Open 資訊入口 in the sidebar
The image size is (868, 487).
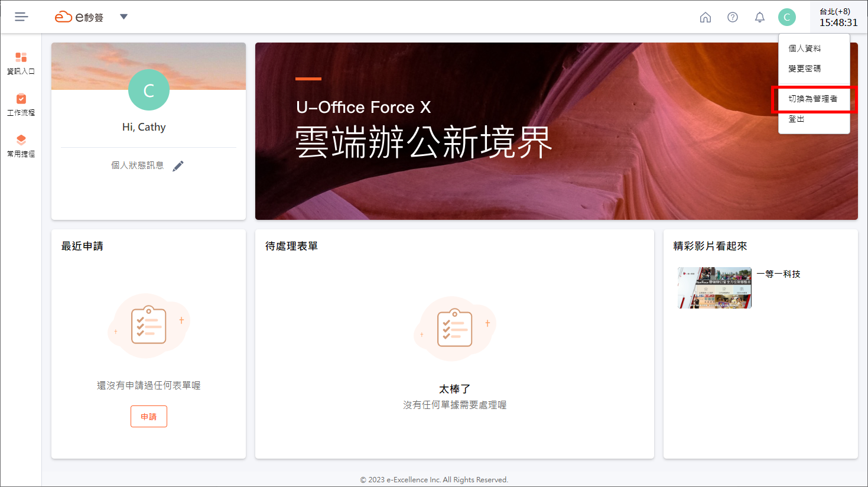coord(21,63)
